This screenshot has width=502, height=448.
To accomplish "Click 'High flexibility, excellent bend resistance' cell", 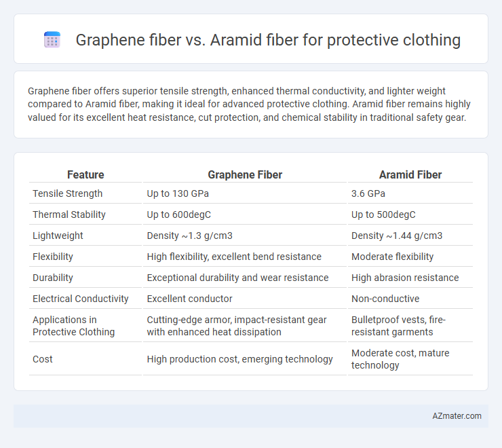I will [x=234, y=257].
